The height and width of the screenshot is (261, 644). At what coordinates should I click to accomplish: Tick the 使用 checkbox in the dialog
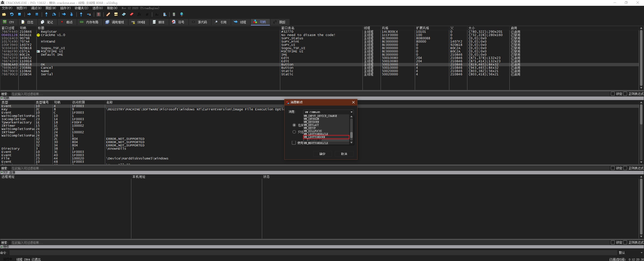pos(294,143)
